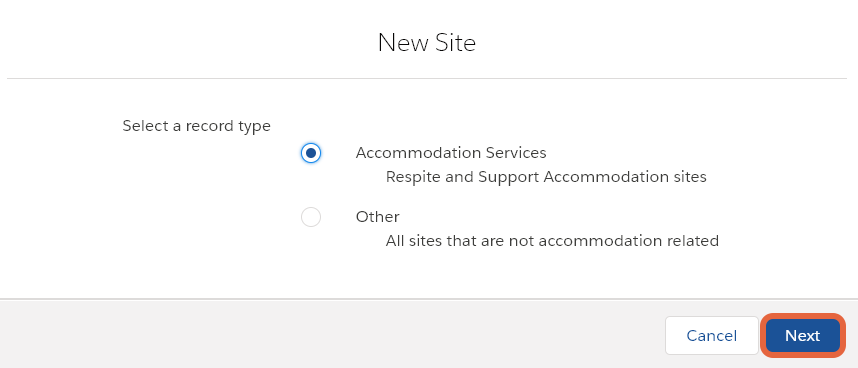Click the "New Site" dialog heading
858x368 pixels.
[427, 43]
